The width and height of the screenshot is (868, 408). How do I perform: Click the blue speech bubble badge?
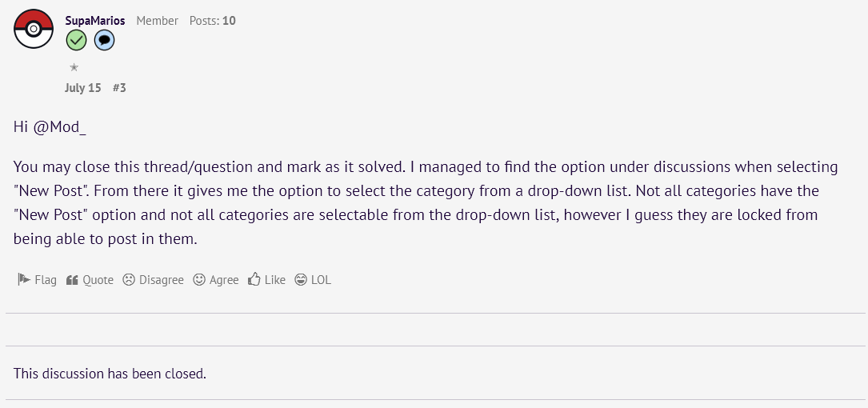coord(104,40)
